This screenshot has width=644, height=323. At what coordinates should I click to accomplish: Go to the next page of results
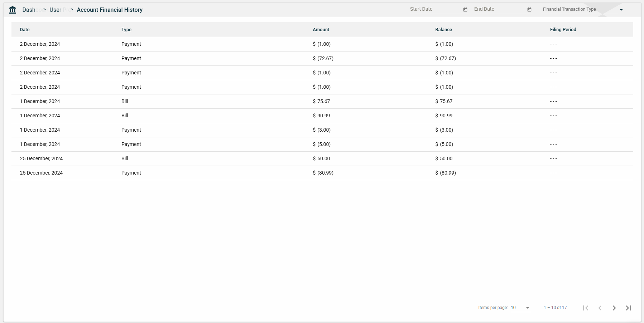(x=614, y=308)
